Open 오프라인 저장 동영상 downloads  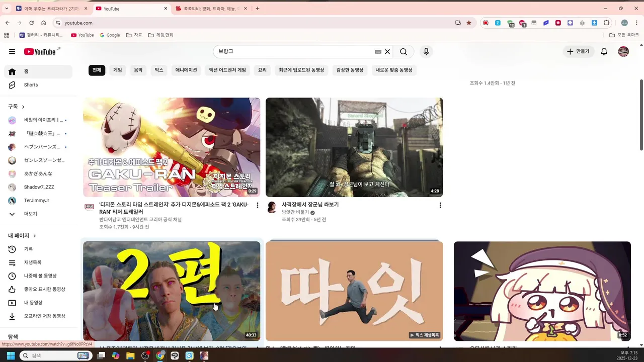(x=38, y=316)
